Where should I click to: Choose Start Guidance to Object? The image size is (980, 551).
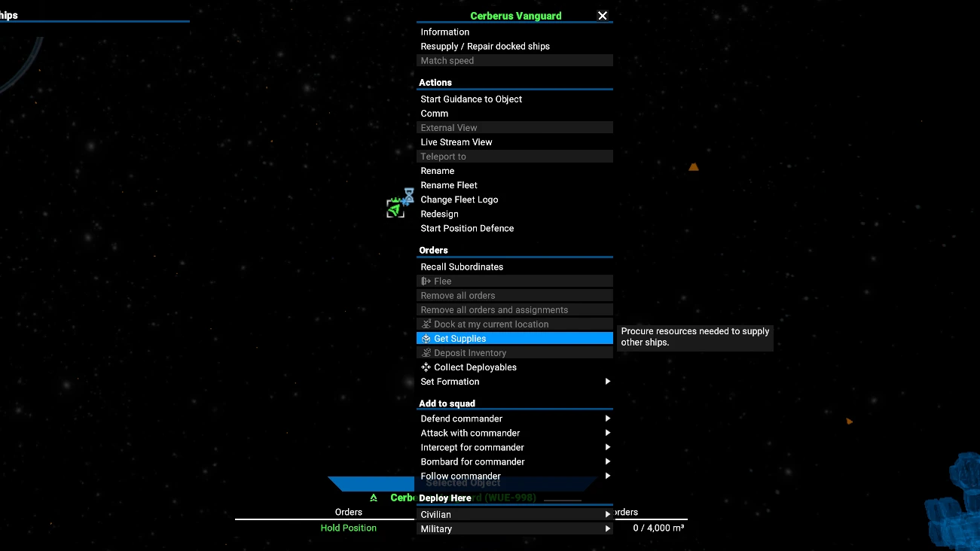(514, 99)
